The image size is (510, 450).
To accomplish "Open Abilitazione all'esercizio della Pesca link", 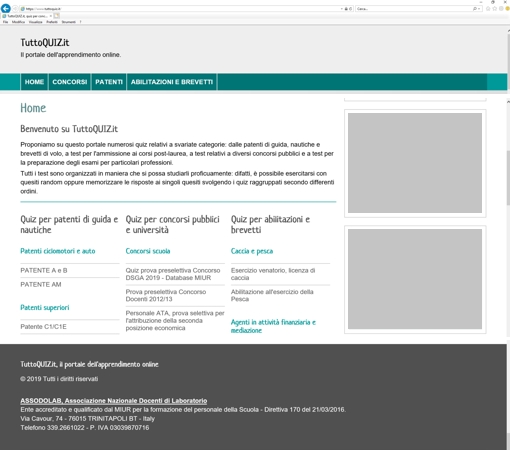I will point(272,295).
